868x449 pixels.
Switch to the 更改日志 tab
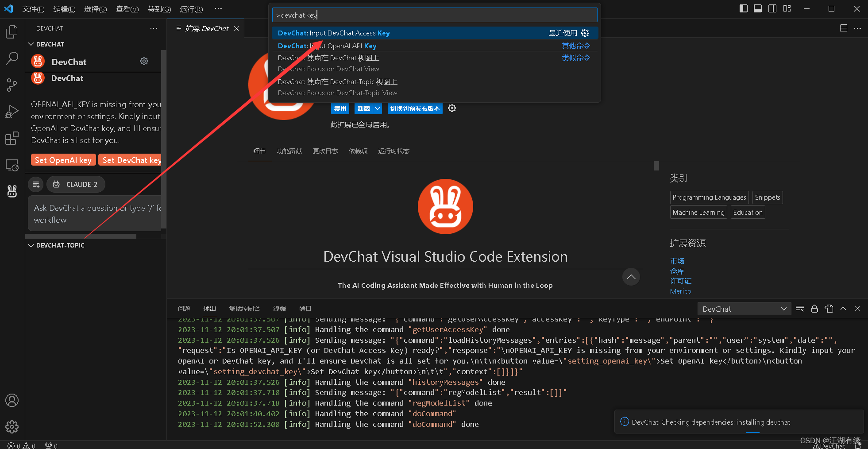(x=325, y=151)
